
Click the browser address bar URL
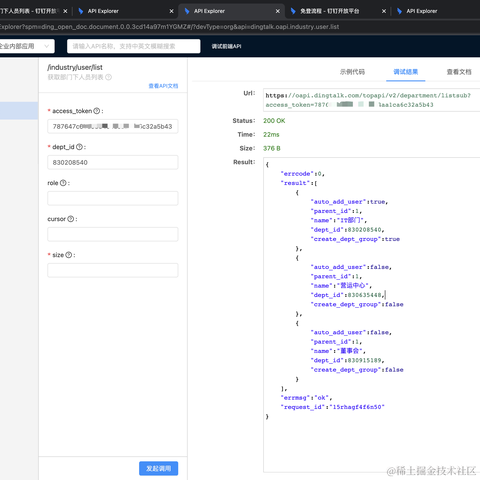pos(169,27)
